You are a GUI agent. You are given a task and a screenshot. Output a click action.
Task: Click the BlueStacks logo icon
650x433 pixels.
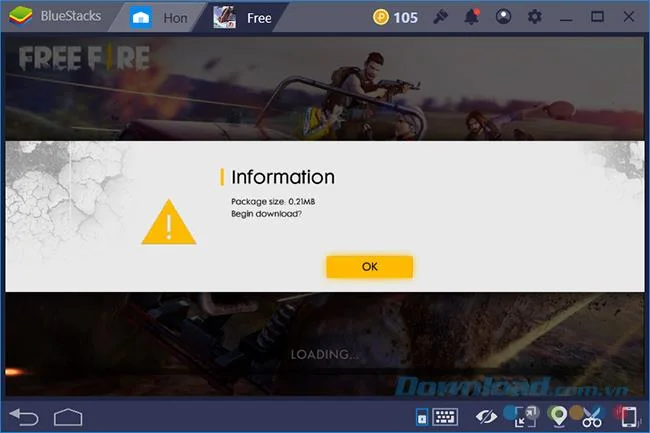(x=20, y=16)
